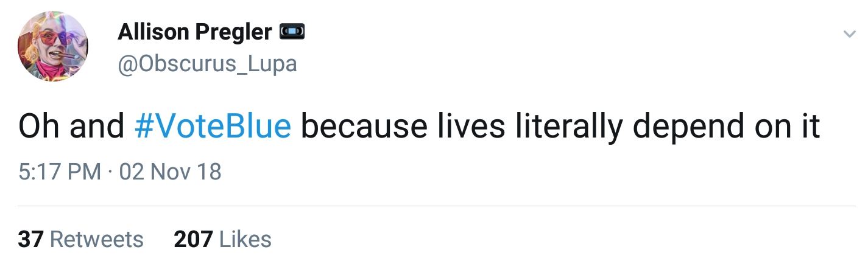Click the 5:17 PM time

(x=59, y=172)
